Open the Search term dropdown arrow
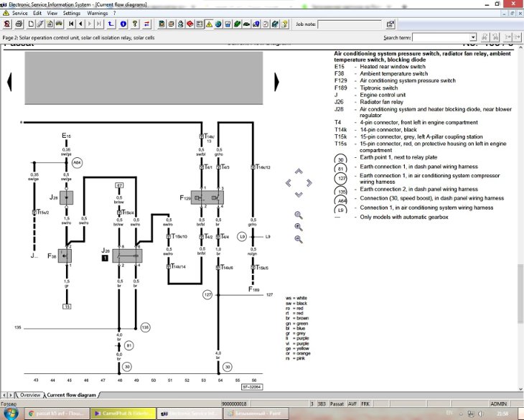Viewport: 524px width, 420px height. tap(473, 37)
